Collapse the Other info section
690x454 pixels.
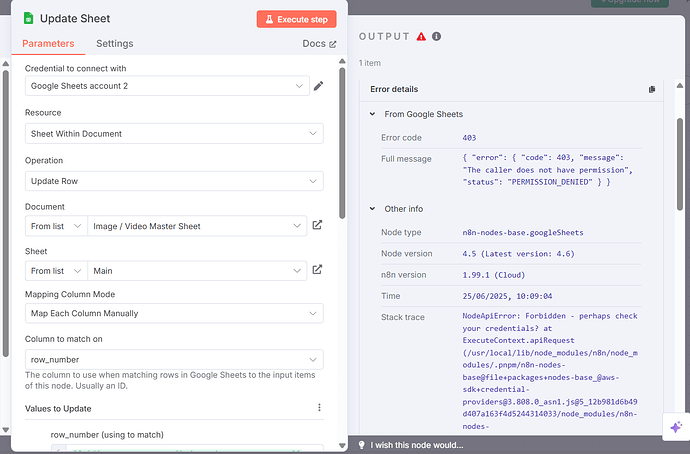click(372, 209)
